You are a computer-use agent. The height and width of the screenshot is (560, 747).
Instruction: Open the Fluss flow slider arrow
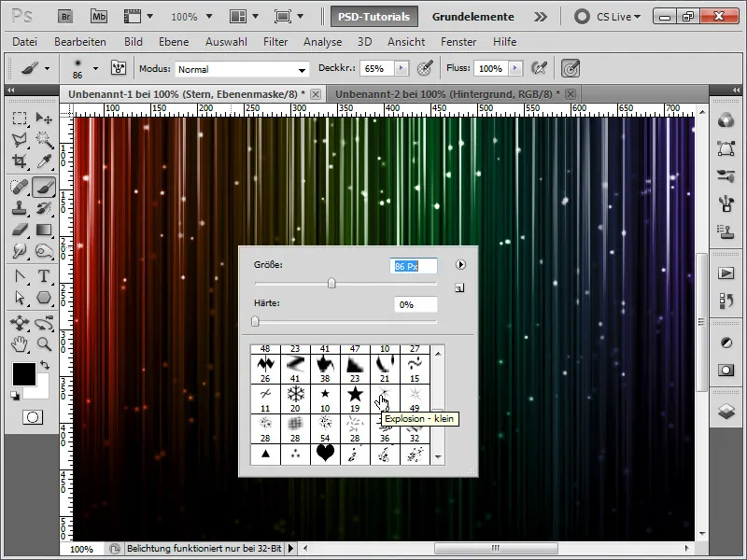(515, 68)
